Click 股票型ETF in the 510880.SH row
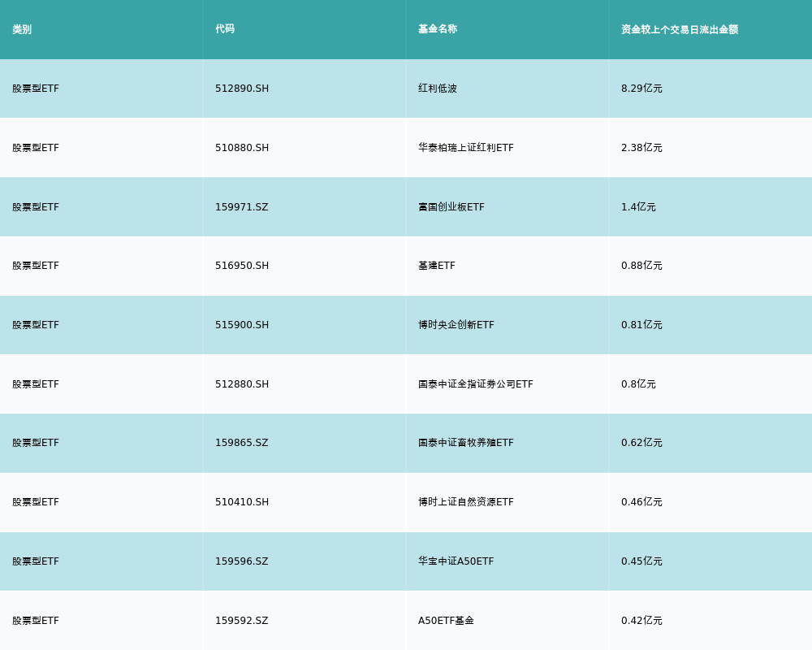812x650 pixels. pos(36,148)
